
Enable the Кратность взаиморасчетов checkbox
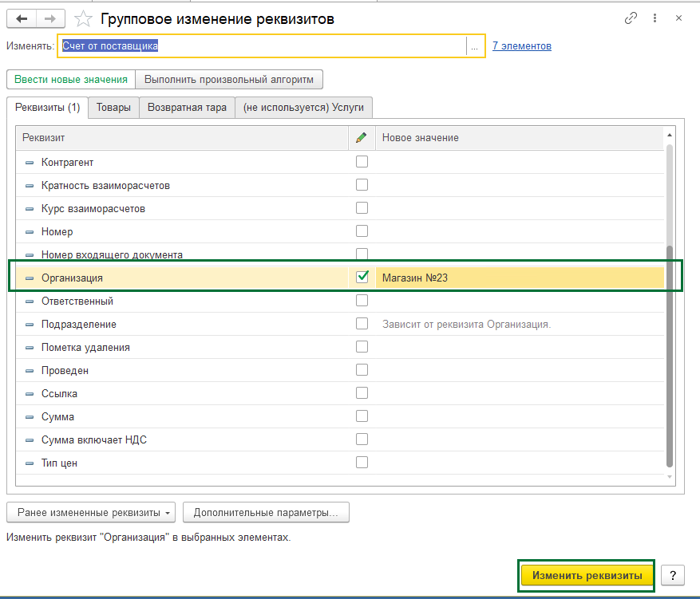pyautogui.click(x=362, y=185)
